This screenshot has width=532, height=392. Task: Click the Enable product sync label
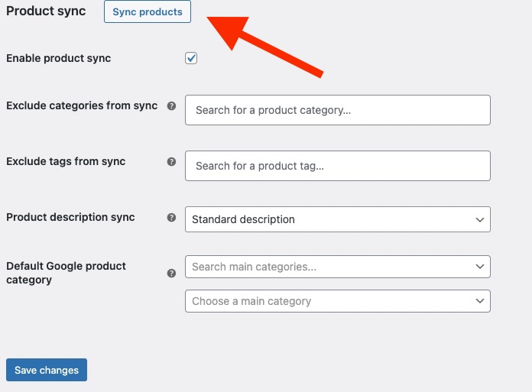coord(58,58)
